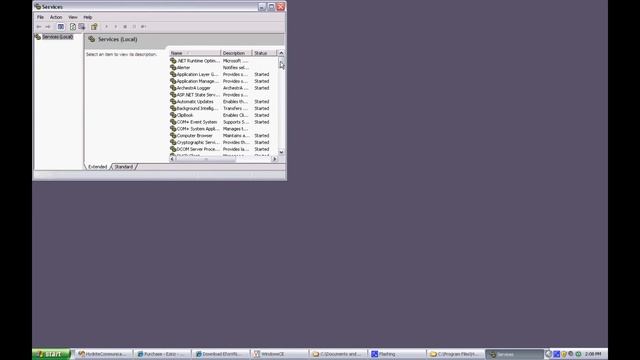
Task: Click the Started status of Automatic Updates
Action: pyautogui.click(x=262, y=102)
